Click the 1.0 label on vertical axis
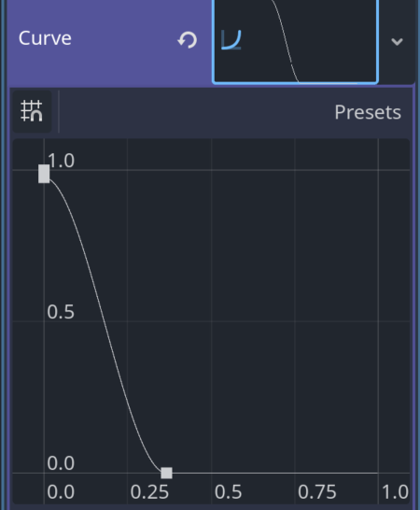The height and width of the screenshot is (510, 420). point(61,161)
